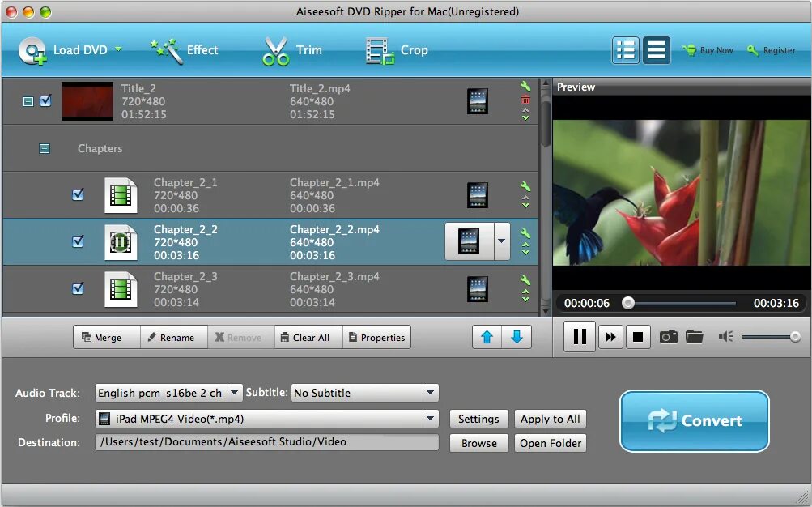Pause the preview playback
Screen dimensions: 812x507
580,337
